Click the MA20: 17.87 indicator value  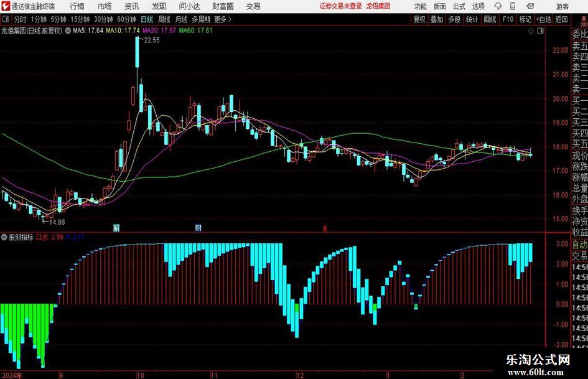point(159,30)
